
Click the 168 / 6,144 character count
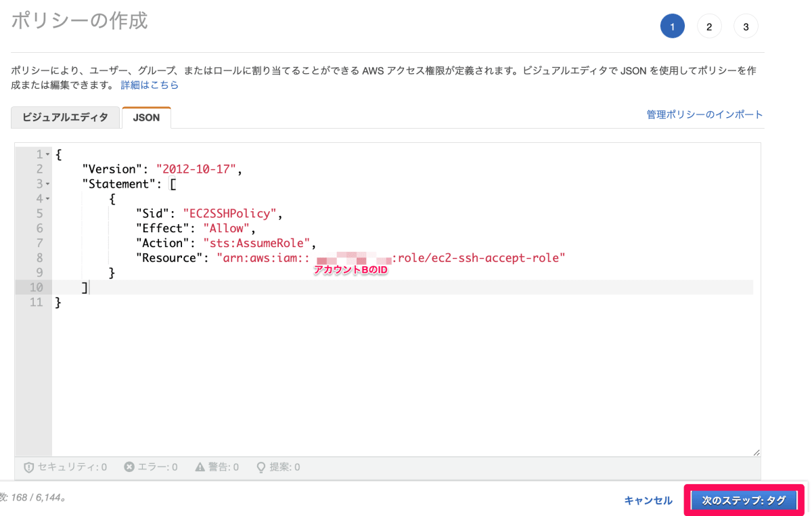[x=36, y=497]
